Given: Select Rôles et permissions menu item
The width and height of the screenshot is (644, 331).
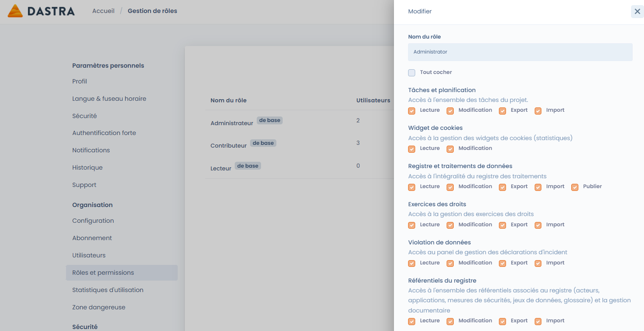Looking at the screenshot, I should click(x=103, y=273).
